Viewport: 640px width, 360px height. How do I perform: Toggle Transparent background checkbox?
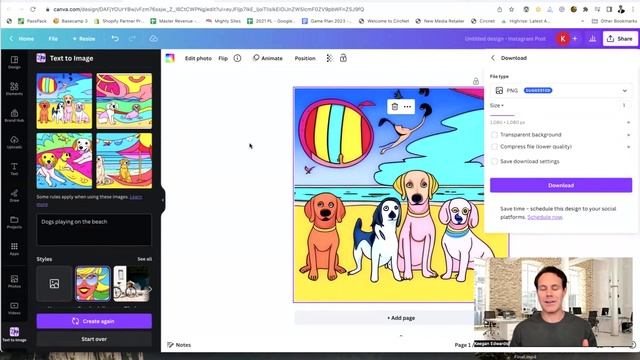coord(494,135)
